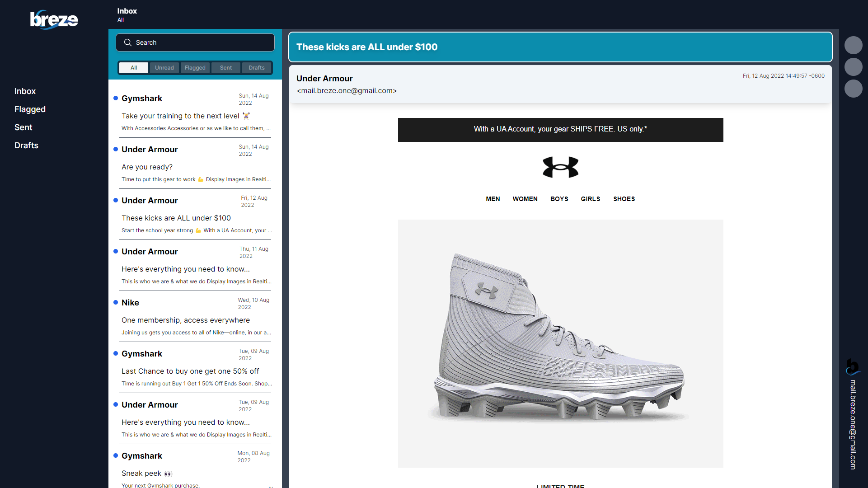Click GIRLS link in email
The height and width of the screenshot is (488, 868).
pyautogui.click(x=591, y=199)
